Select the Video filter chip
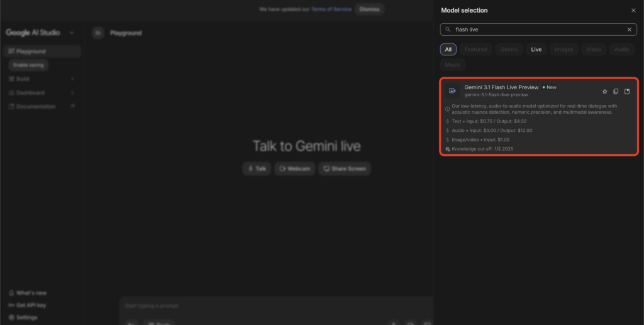This screenshot has width=644, height=325. pyautogui.click(x=594, y=49)
